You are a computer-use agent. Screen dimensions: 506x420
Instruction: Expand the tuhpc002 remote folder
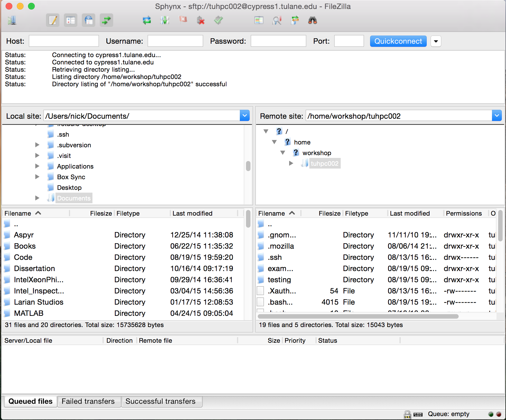tap(291, 163)
